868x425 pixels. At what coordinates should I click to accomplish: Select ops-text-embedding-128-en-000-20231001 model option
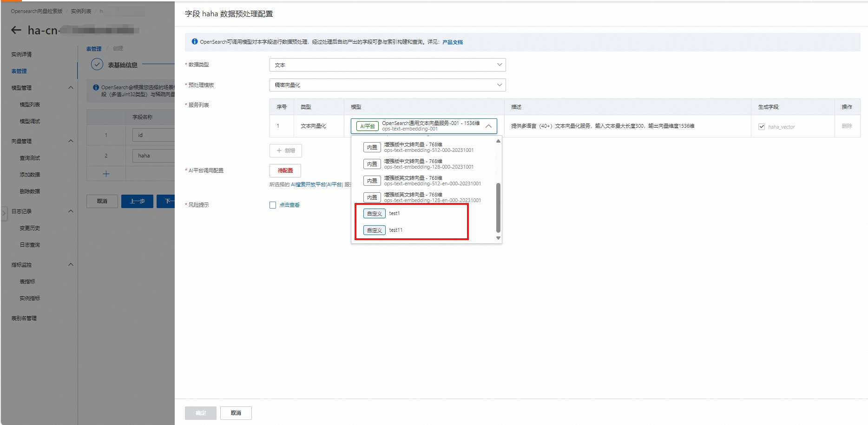[423, 197]
